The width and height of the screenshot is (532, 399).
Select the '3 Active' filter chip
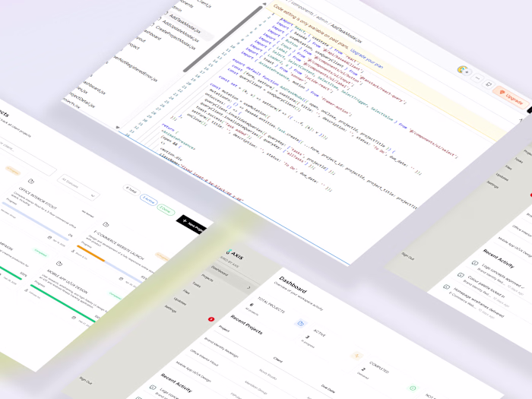click(x=148, y=200)
